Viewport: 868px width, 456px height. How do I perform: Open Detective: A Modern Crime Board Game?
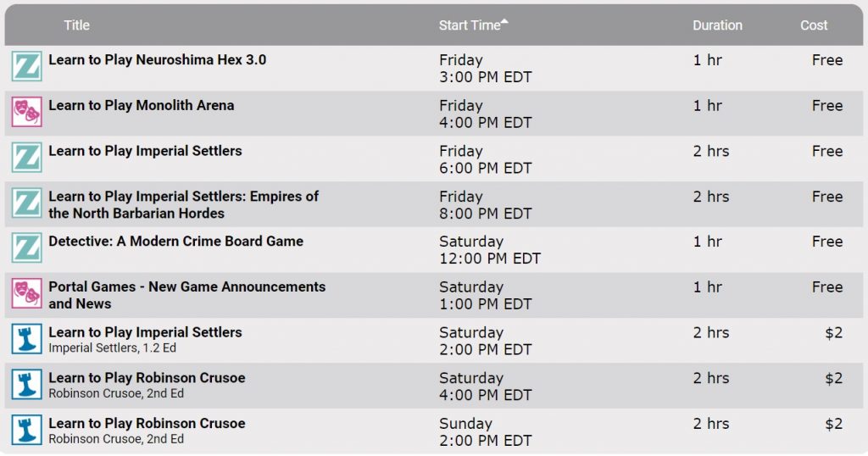pos(175,242)
